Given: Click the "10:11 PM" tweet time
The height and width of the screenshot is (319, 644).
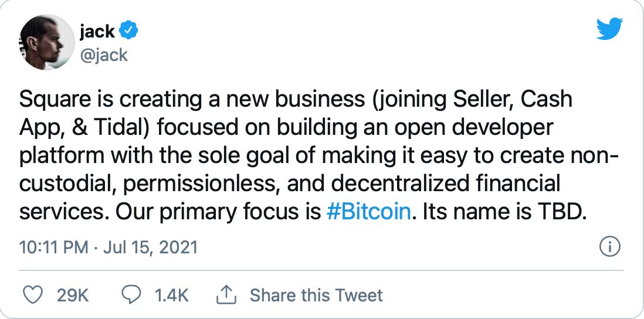Looking at the screenshot, I should point(53,247).
